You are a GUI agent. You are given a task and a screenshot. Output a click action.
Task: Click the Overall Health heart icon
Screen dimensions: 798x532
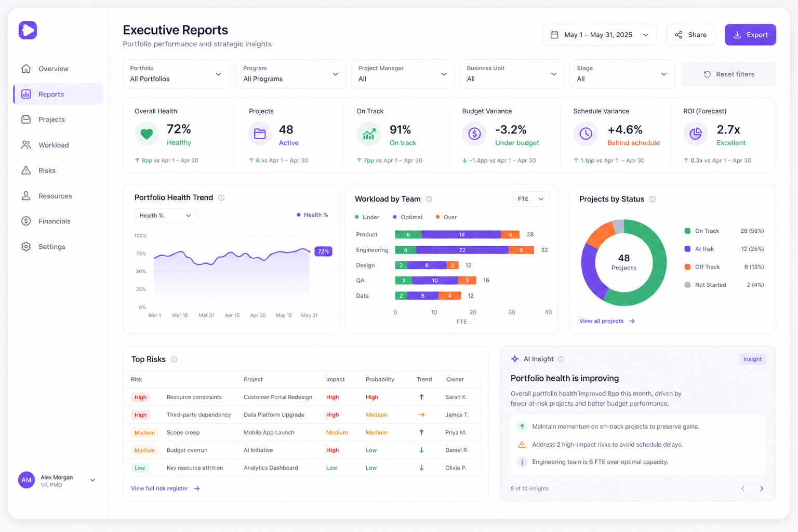pyautogui.click(x=147, y=134)
